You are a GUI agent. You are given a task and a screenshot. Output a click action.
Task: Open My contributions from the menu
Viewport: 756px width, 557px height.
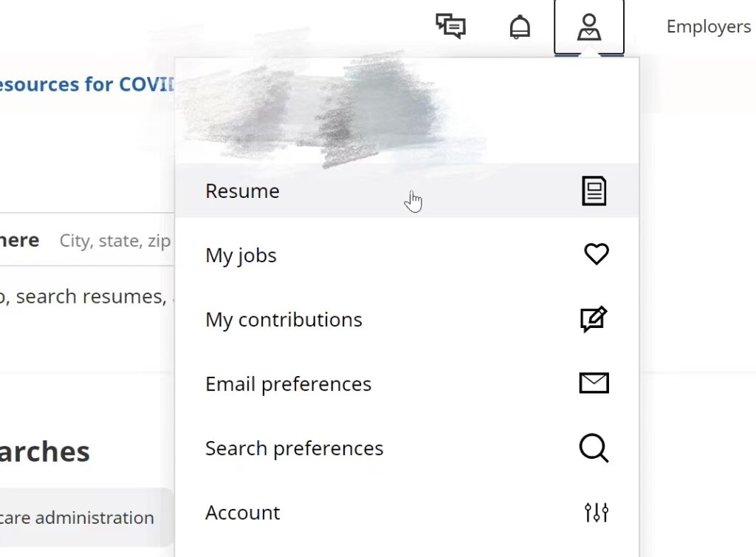pos(283,319)
